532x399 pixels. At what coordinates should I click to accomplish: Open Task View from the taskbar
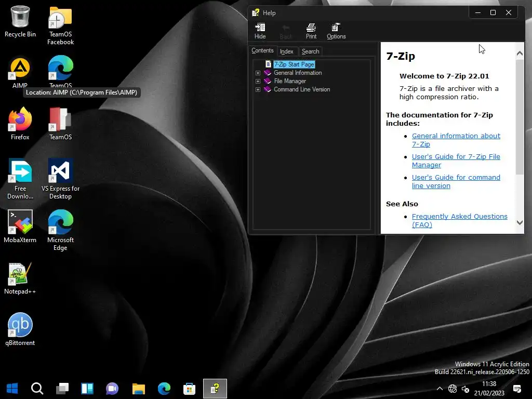[x=62, y=389]
